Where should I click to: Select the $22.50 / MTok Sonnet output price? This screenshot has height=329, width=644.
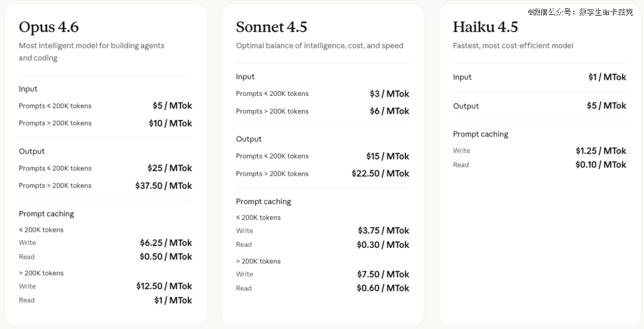point(380,173)
